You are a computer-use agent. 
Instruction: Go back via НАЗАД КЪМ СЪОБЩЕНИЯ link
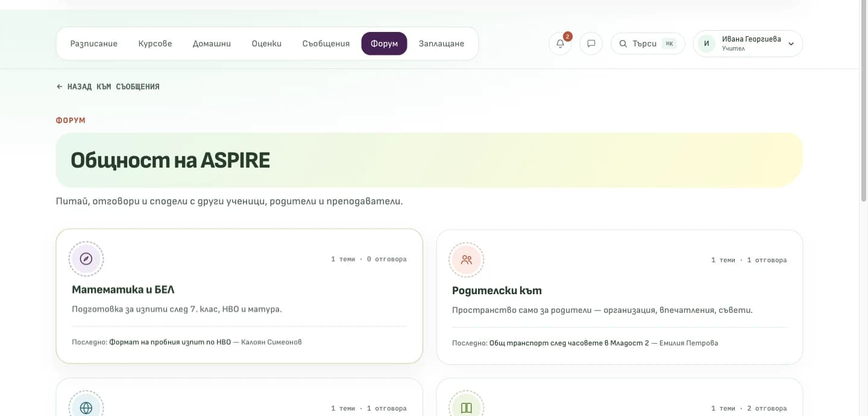[x=108, y=87]
